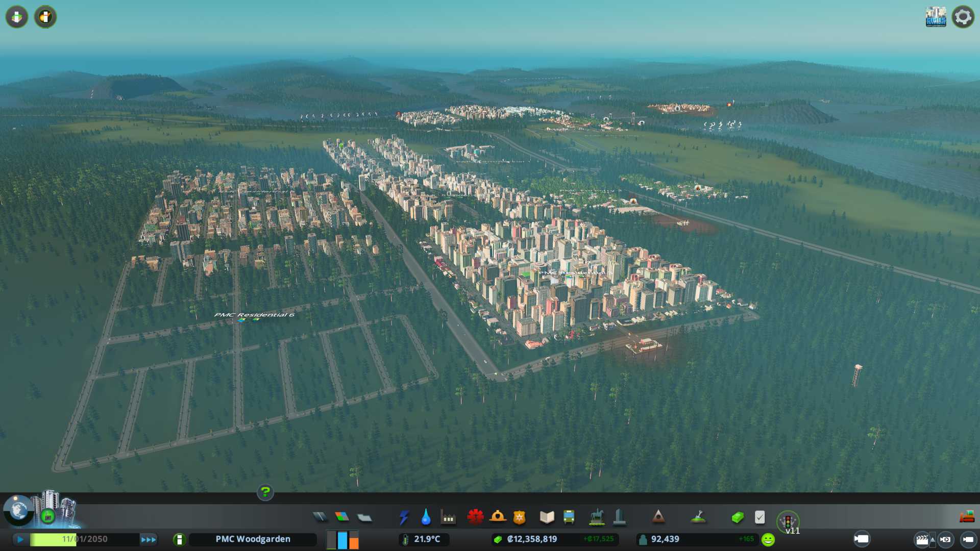This screenshot has height=551, width=980.
Task: Expand the cinematic camera options arrow
Action: click(933, 539)
